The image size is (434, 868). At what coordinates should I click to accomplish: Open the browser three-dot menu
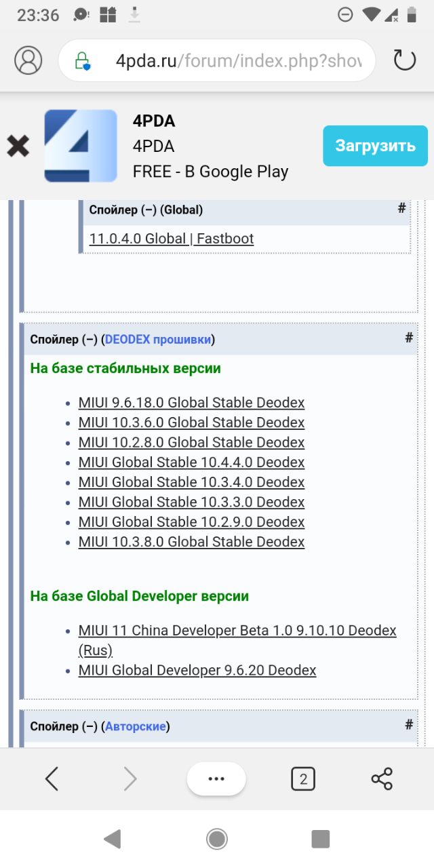click(x=216, y=779)
